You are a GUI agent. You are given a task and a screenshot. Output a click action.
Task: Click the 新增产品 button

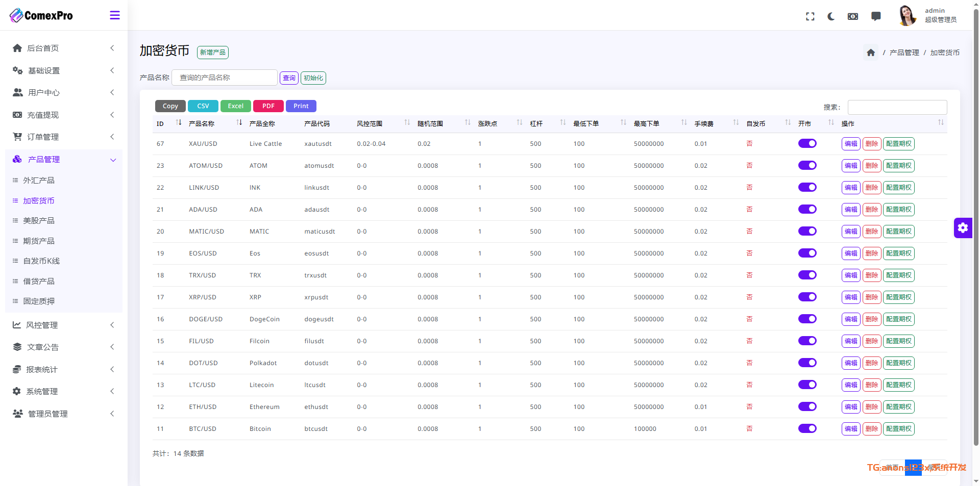point(212,53)
